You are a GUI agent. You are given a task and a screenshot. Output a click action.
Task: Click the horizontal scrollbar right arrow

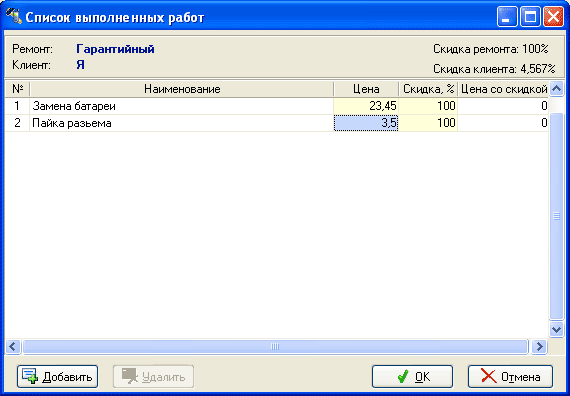click(x=539, y=347)
